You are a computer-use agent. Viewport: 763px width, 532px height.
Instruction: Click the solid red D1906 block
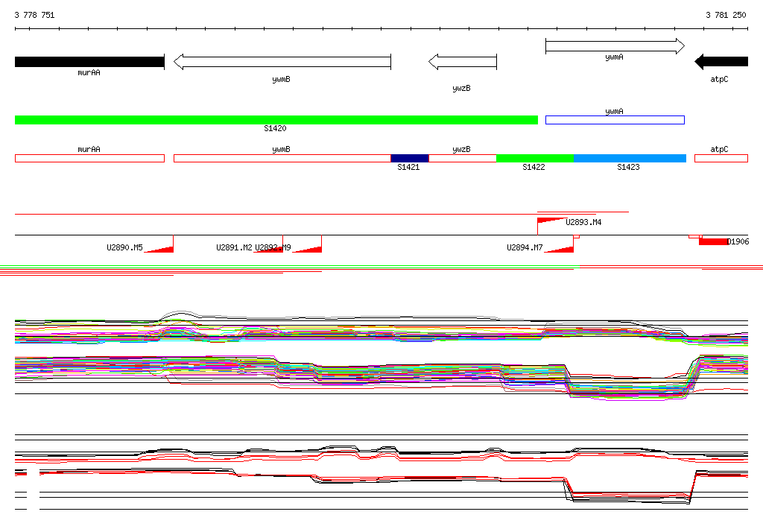point(713,241)
